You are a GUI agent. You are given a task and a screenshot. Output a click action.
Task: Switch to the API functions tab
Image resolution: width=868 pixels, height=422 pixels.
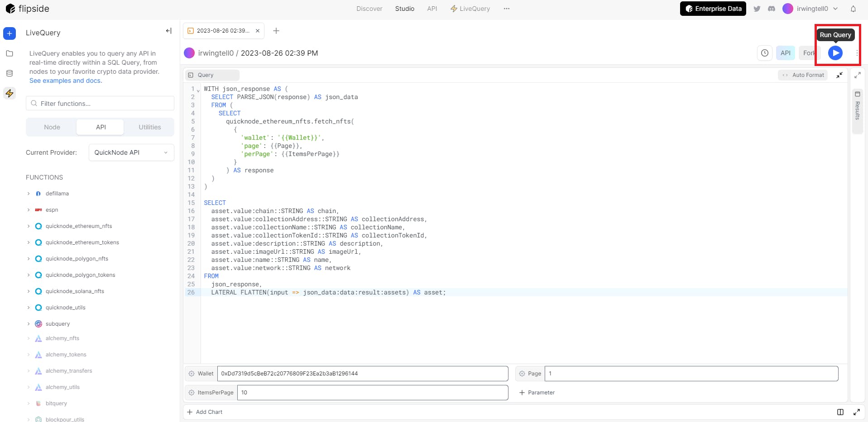tap(101, 127)
